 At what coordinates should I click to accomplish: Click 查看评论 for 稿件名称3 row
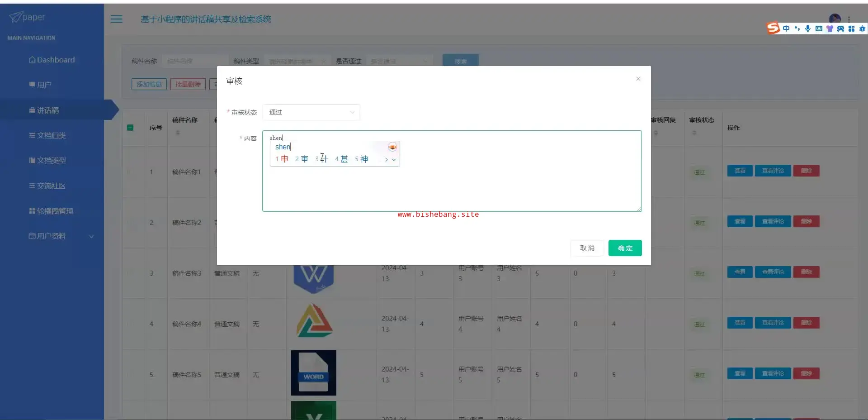click(x=773, y=272)
